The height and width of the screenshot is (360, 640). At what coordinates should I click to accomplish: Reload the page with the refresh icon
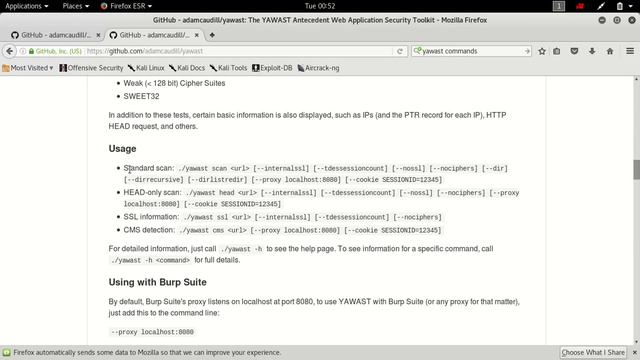click(x=400, y=51)
